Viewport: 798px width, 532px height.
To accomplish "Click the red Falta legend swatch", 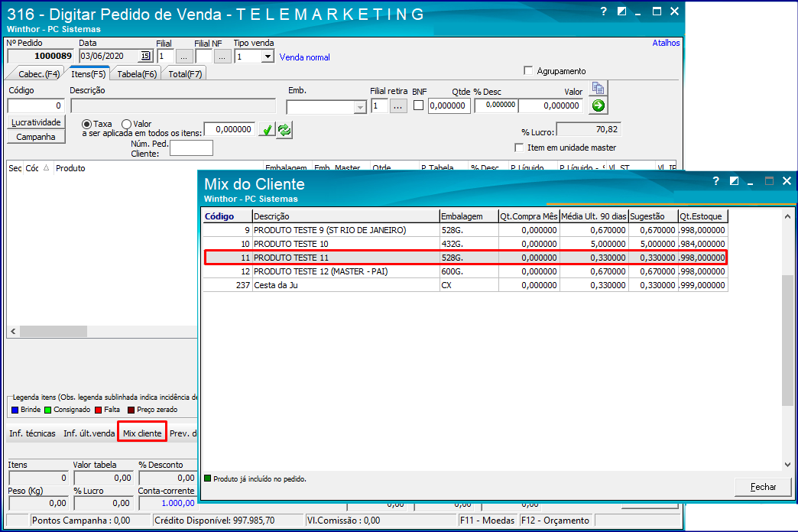I will click(x=99, y=410).
